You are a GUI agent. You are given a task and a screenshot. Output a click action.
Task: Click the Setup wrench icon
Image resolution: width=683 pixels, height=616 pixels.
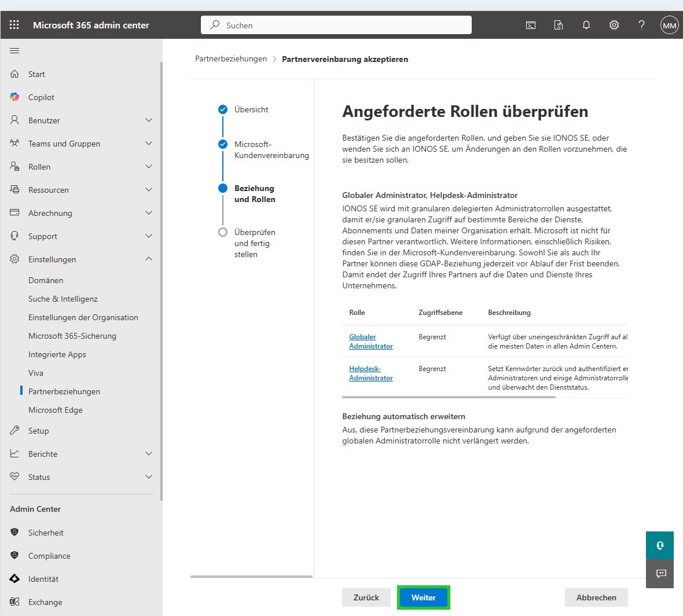14,430
